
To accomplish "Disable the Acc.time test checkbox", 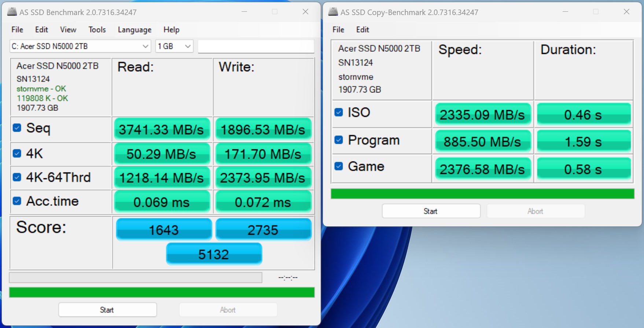I will tap(17, 201).
